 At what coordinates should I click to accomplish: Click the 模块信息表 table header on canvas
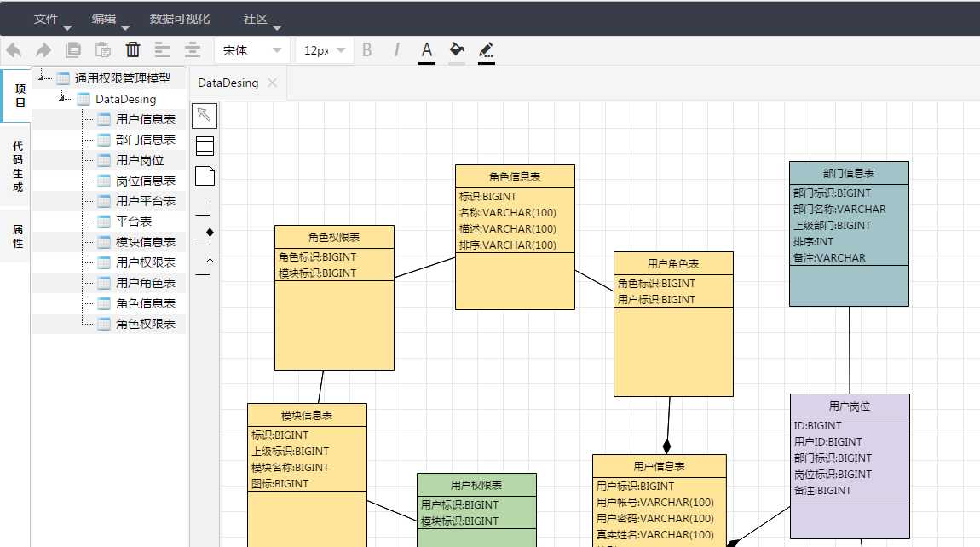pos(307,415)
